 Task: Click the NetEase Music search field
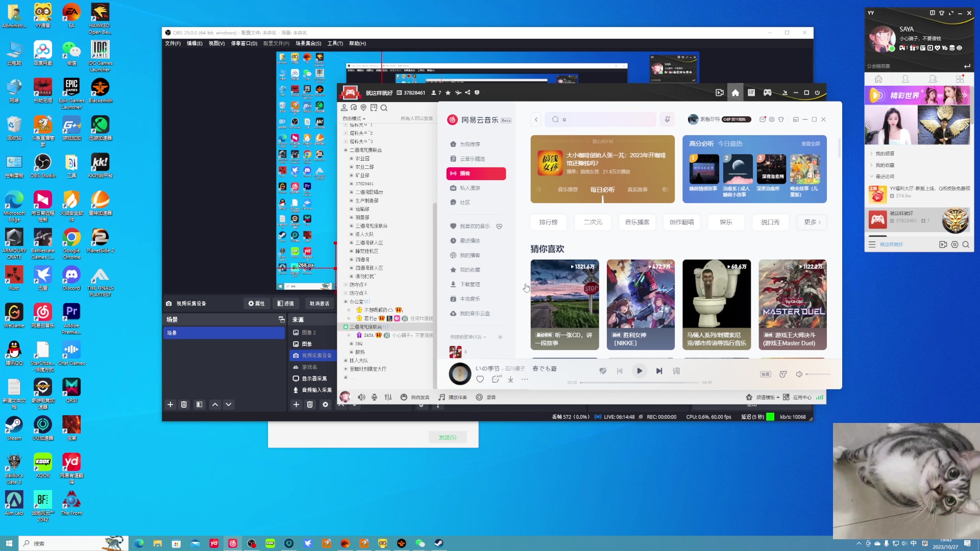point(601,119)
